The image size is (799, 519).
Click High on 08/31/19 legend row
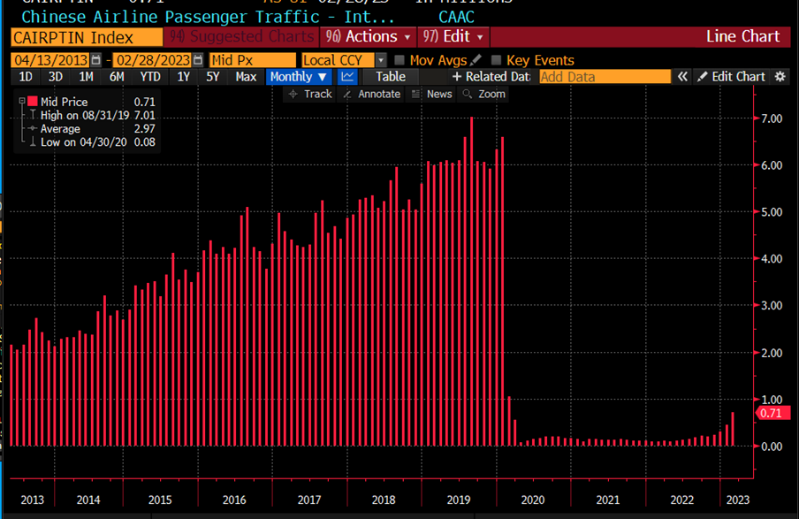coord(92,115)
